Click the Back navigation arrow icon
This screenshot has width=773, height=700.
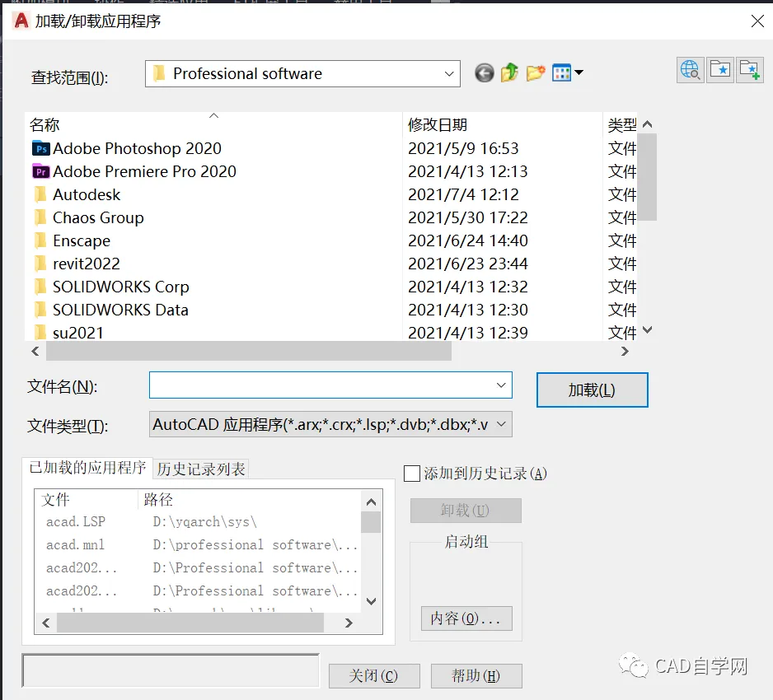(484, 73)
